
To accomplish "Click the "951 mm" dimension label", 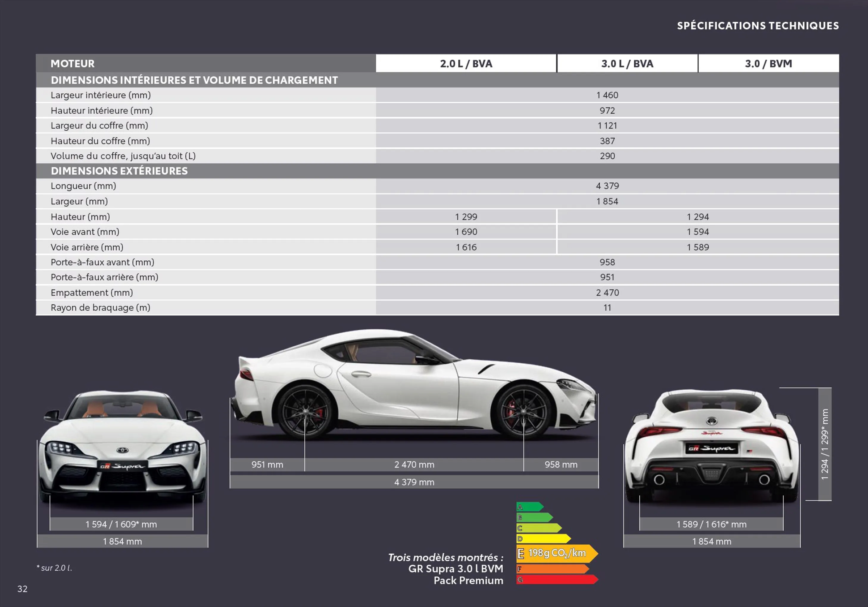I will click(267, 464).
